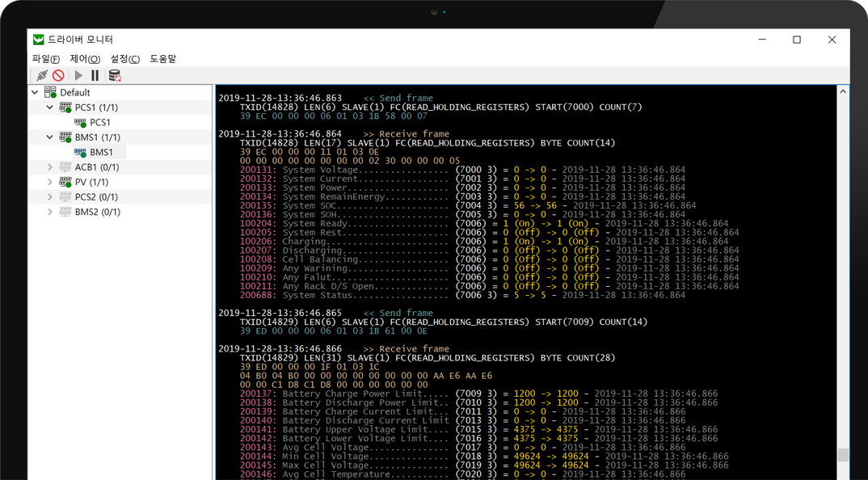Select the PCS1 child device label
Image resolution: width=868 pixels, height=480 pixels.
[x=100, y=122]
